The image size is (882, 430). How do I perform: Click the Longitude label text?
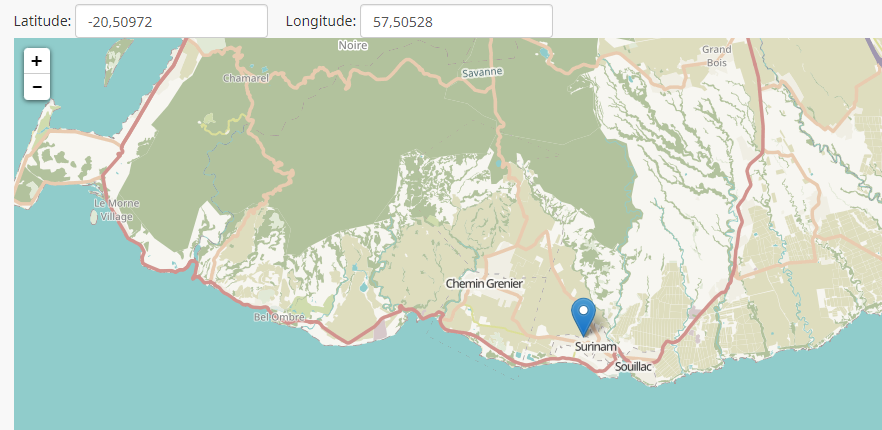pyautogui.click(x=320, y=21)
